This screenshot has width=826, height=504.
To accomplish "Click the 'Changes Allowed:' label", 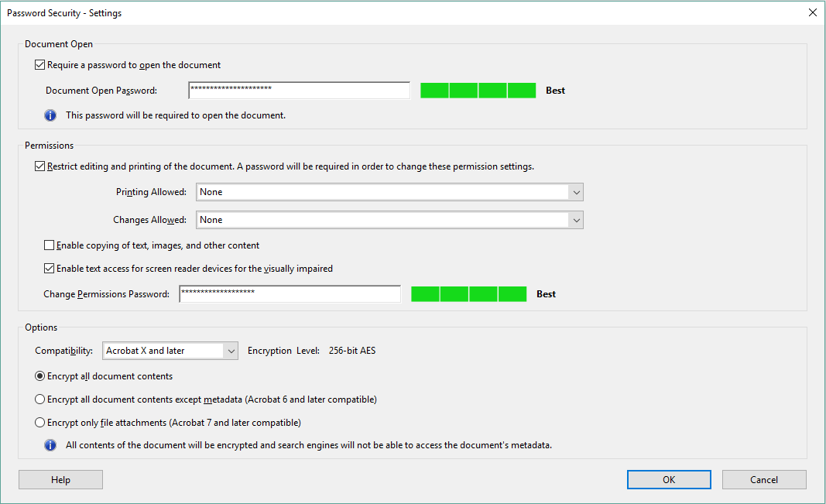I will [149, 220].
